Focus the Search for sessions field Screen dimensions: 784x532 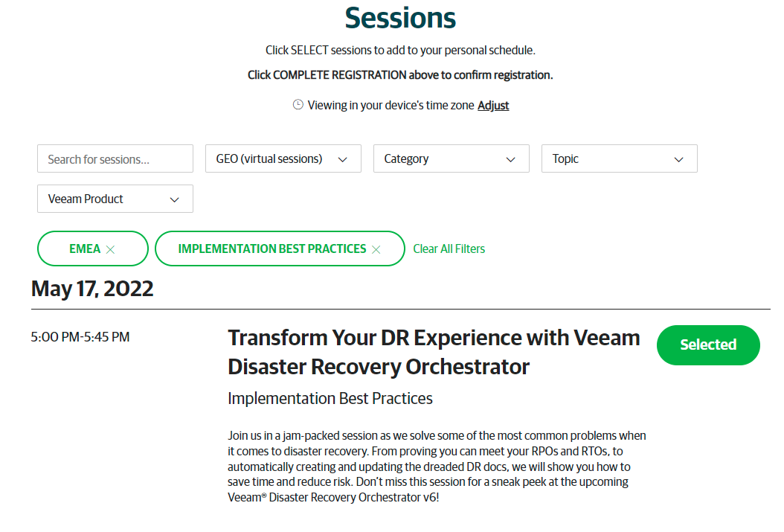(x=115, y=158)
